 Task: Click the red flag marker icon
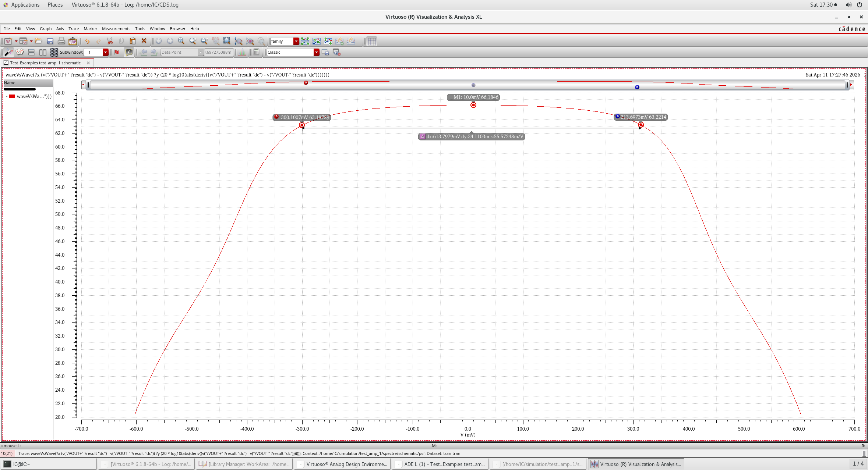coord(117,52)
